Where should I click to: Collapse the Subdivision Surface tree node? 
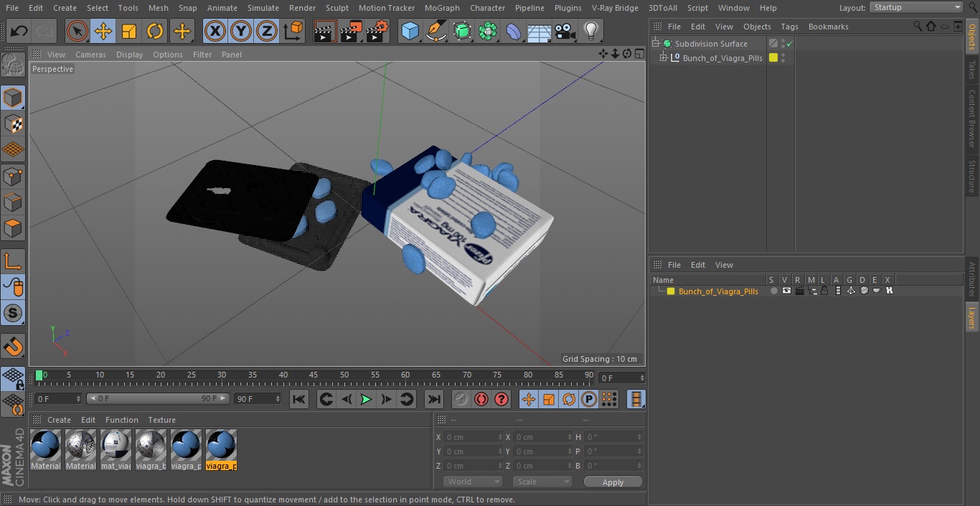pos(655,44)
